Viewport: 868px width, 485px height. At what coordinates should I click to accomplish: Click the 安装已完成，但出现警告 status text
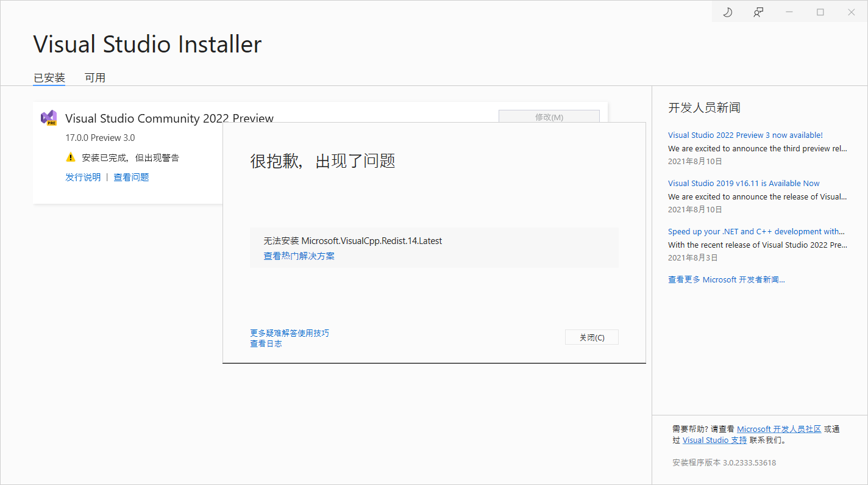130,157
